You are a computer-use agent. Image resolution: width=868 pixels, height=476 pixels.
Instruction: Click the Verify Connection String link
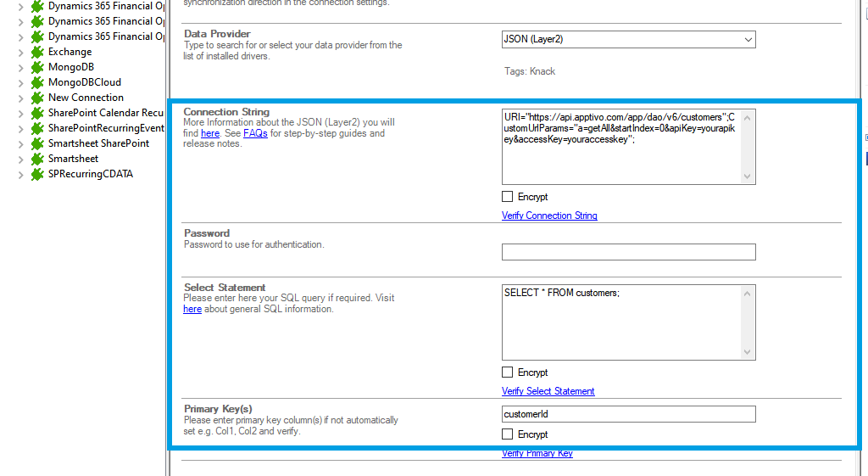pos(549,216)
